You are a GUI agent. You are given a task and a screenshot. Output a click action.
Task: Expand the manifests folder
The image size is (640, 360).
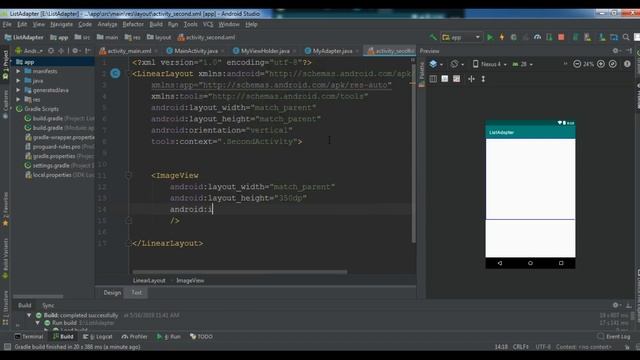(x=18, y=71)
